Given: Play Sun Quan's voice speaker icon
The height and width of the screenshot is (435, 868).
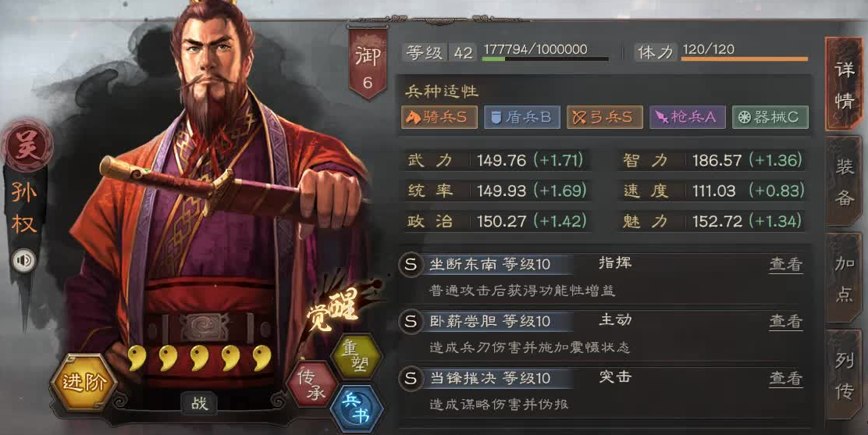Looking at the screenshot, I should point(23,260).
